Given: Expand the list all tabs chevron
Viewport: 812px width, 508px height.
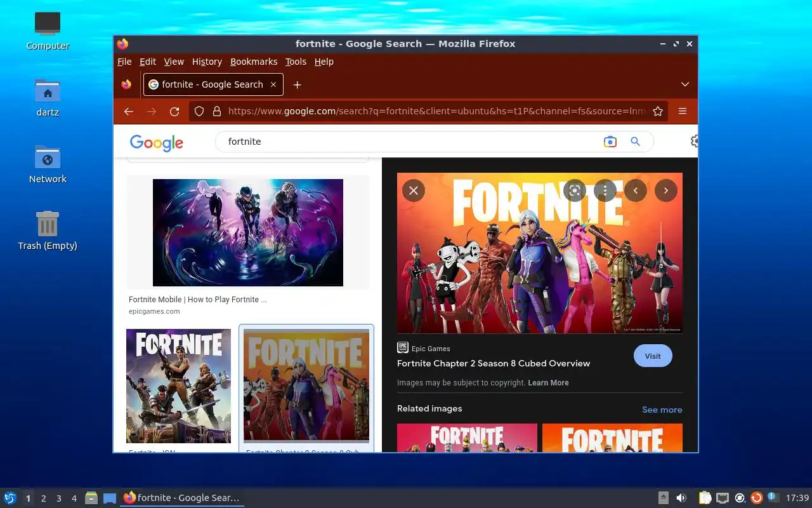Looking at the screenshot, I should pyautogui.click(x=685, y=84).
